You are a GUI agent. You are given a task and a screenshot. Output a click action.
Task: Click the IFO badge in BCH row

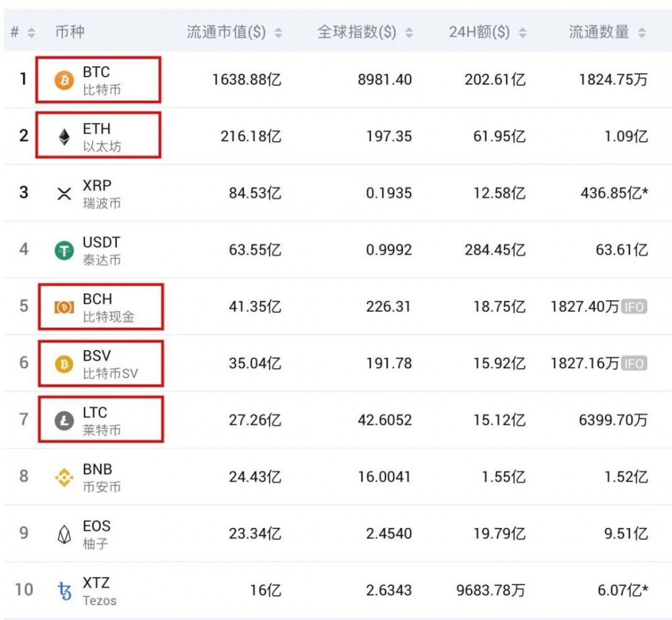(634, 307)
